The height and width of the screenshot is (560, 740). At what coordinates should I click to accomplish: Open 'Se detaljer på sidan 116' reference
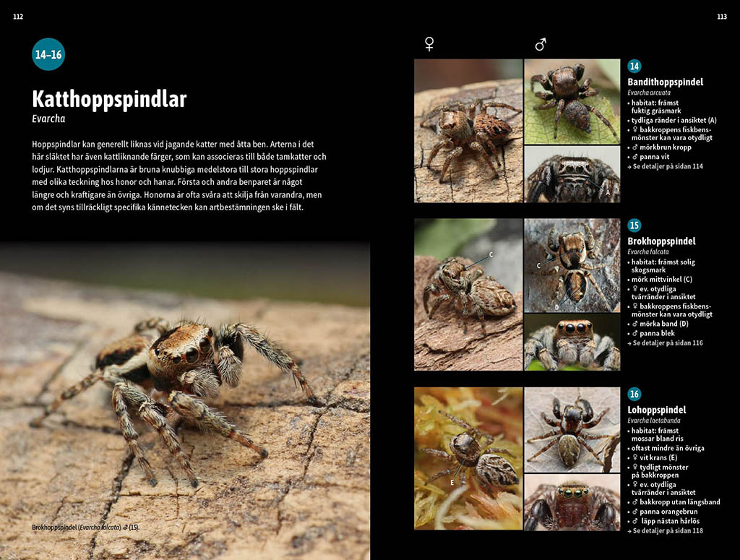tap(665, 343)
